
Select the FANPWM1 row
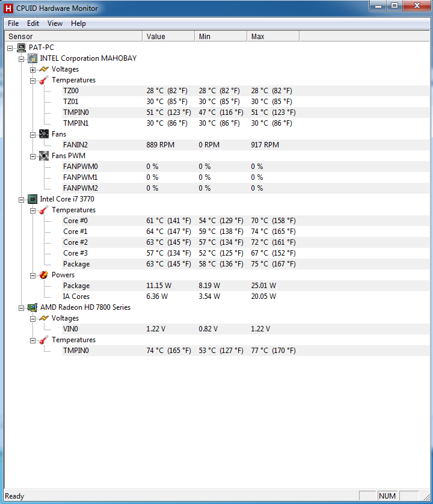245,177
